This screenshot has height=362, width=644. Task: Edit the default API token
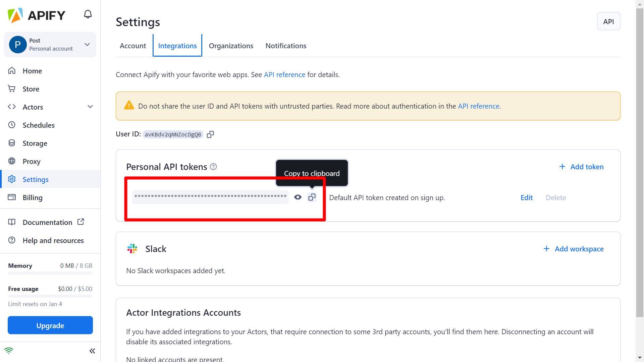[526, 197]
